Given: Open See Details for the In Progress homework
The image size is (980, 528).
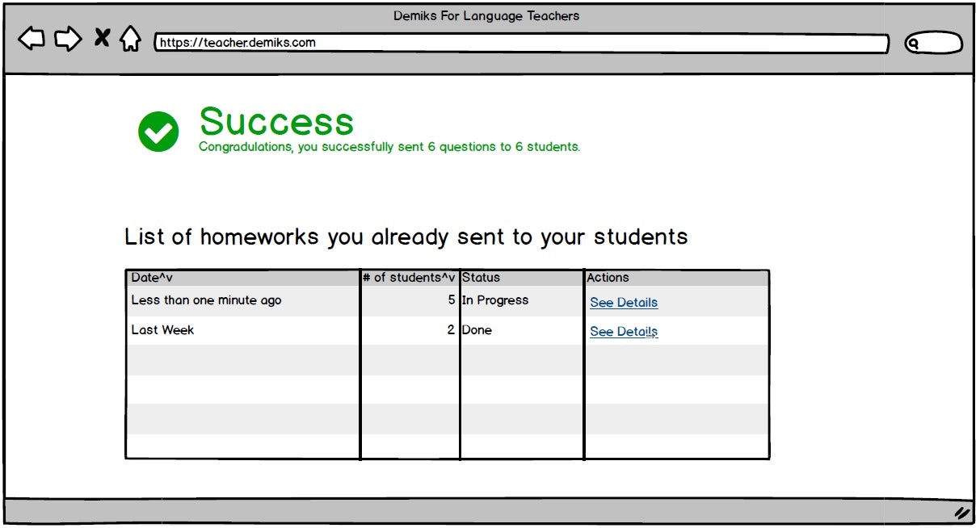Looking at the screenshot, I should tap(624, 302).
